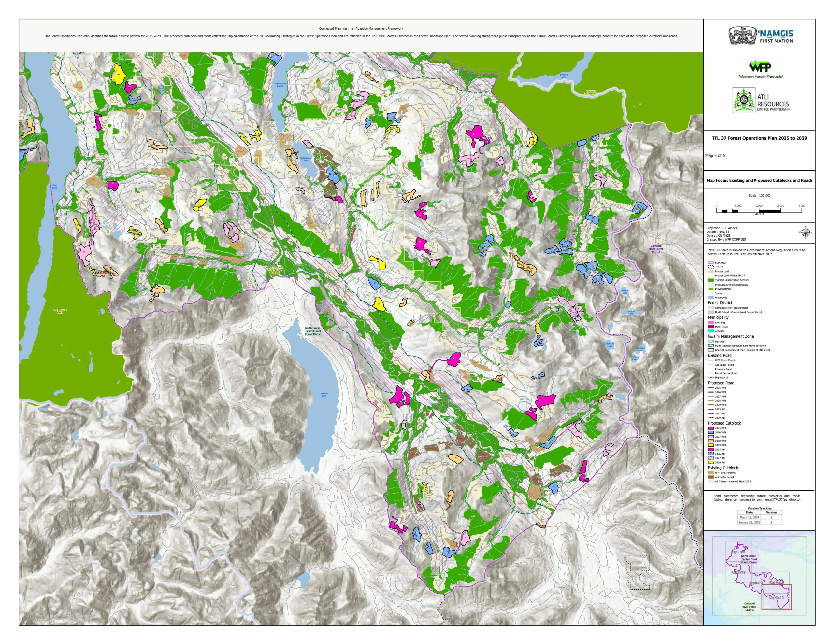The height and width of the screenshot is (644, 834).
Task: Click the TFL 37 dashed boundary legend symbol
Action: coord(711,267)
